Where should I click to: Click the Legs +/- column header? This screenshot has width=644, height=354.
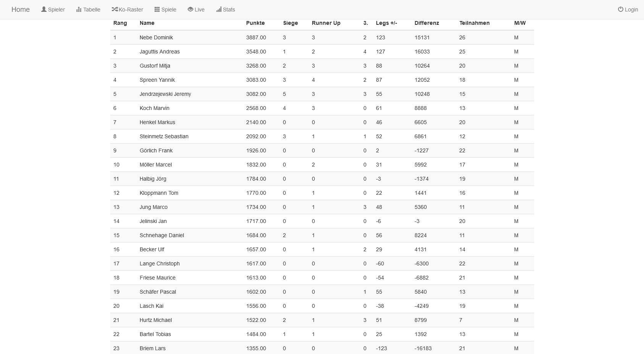coord(386,23)
